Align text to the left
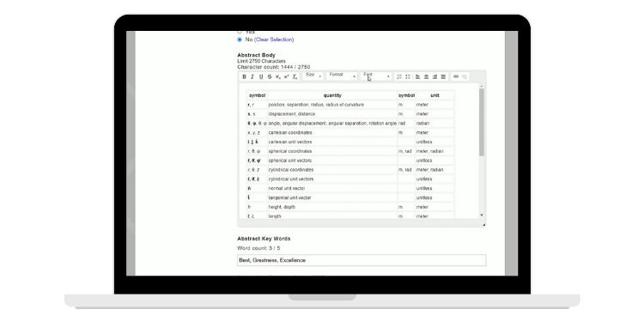This screenshot has height=328, width=644. pyautogui.click(x=417, y=76)
